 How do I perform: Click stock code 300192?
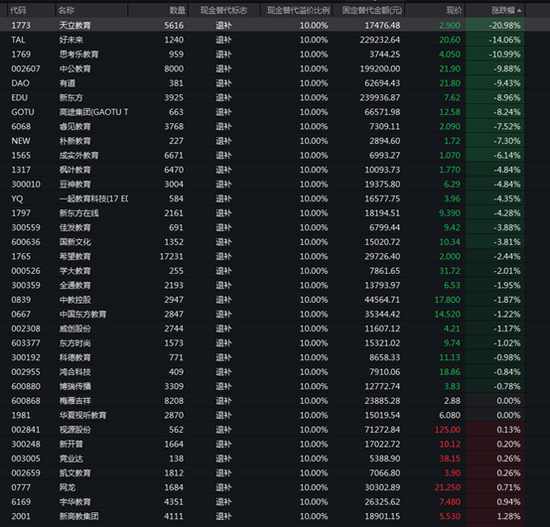pyautogui.click(x=26, y=357)
